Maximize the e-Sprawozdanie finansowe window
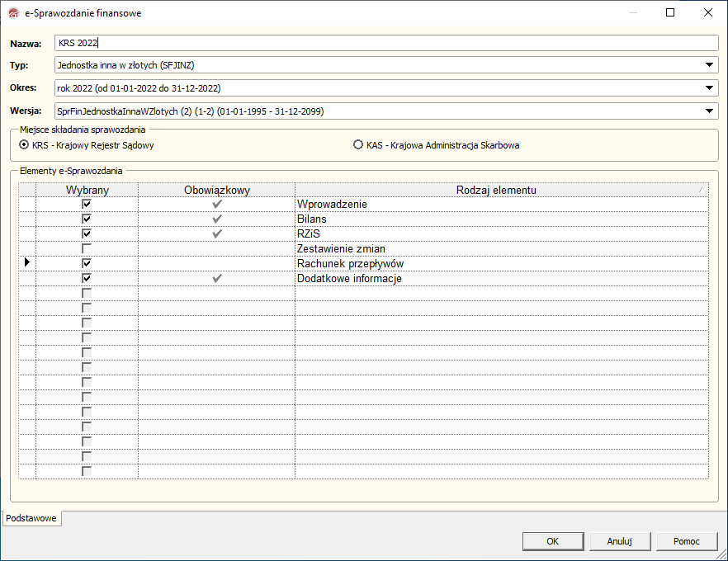This screenshot has height=561, width=728. (x=670, y=12)
